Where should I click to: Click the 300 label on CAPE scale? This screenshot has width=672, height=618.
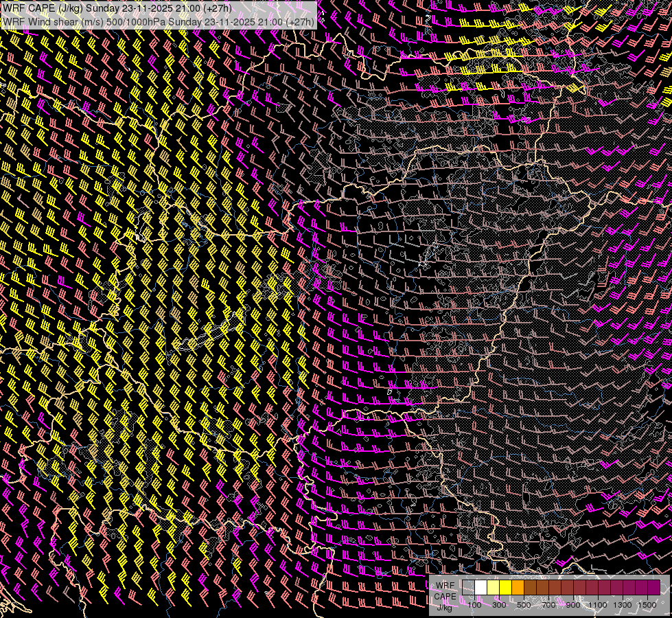point(499,604)
